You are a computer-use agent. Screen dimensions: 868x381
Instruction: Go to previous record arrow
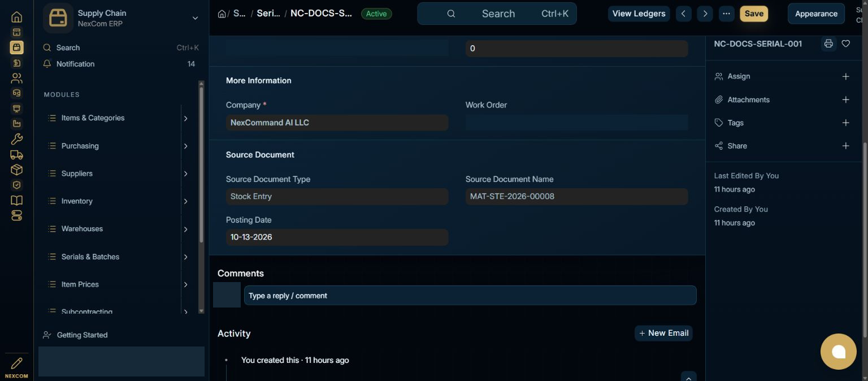pyautogui.click(x=683, y=14)
